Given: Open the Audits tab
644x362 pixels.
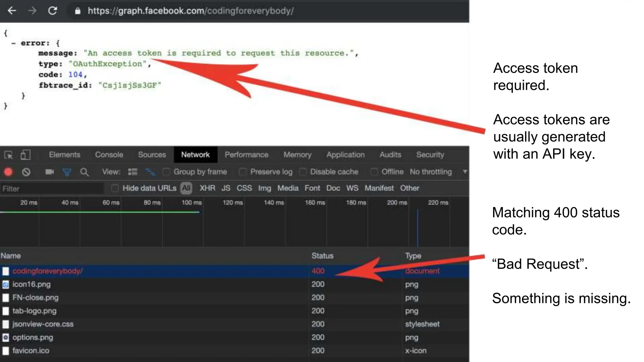Looking at the screenshot, I should (390, 155).
